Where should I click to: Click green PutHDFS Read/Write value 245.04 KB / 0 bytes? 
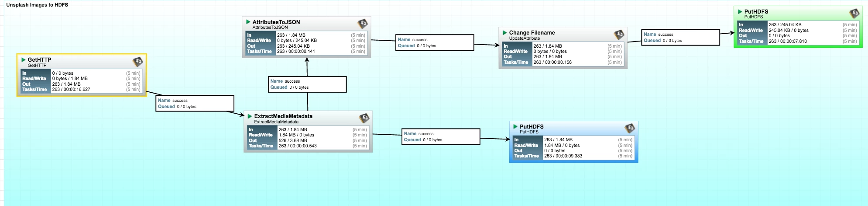coord(789,30)
